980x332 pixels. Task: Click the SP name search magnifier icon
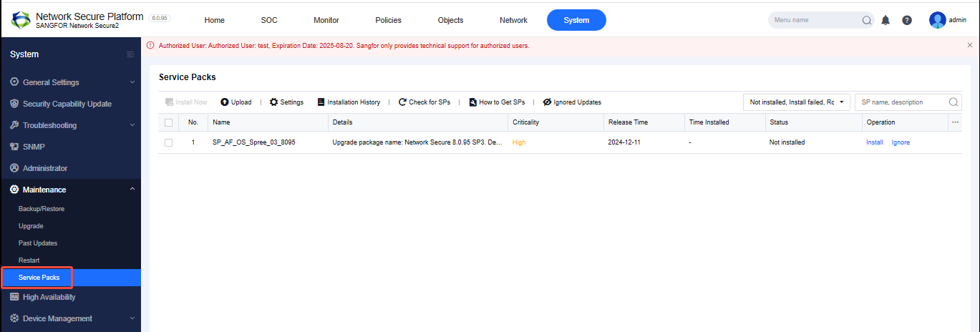[953, 102]
